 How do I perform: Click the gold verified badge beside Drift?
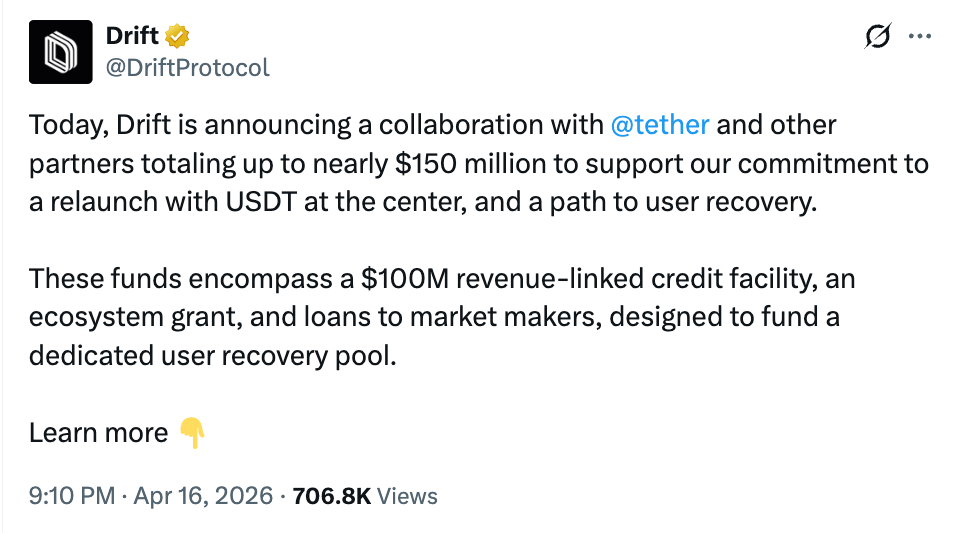(x=178, y=37)
